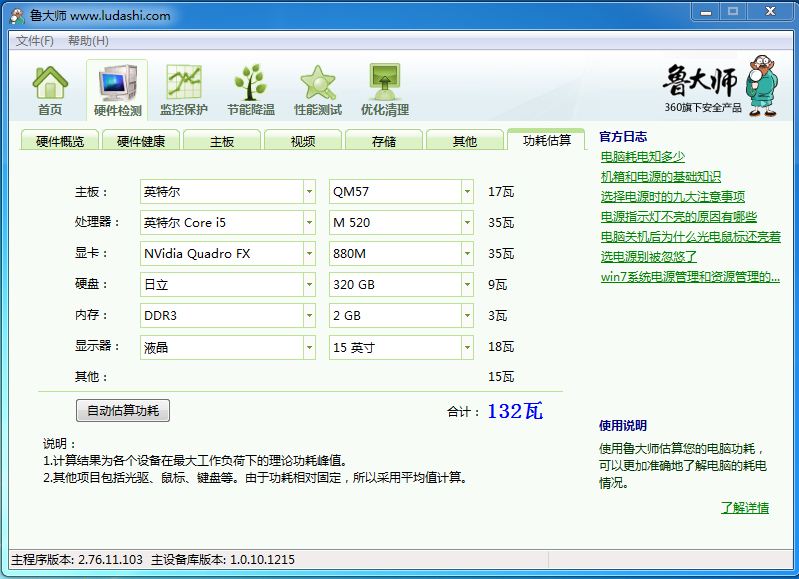Open the 优化清理 cleanup icon
The image size is (799, 579).
coord(385,90)
